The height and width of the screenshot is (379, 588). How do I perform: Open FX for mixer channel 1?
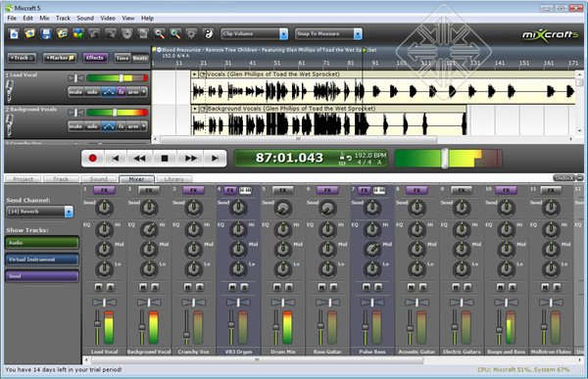tap(104, 190)
